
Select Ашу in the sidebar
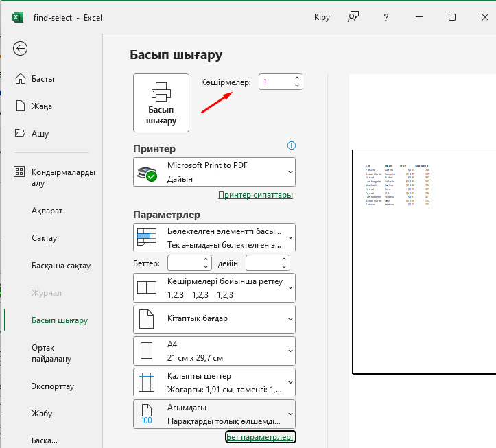40,134
